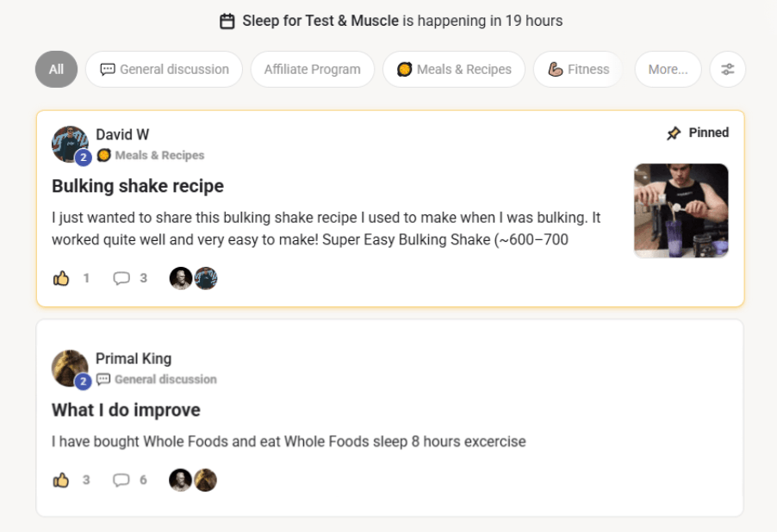Click the calendar icon beside event notice
The height and width of the screenshot is (532, 777).
coord(227,21)
